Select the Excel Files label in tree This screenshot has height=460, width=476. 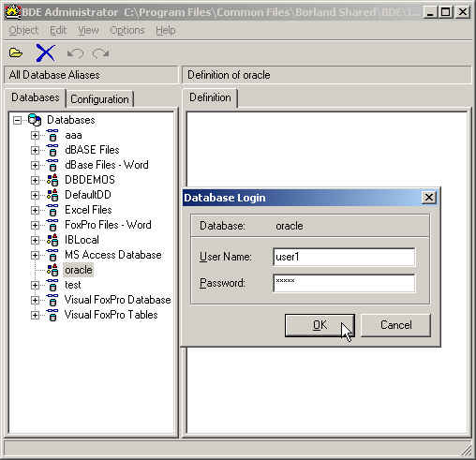[88, 210]
